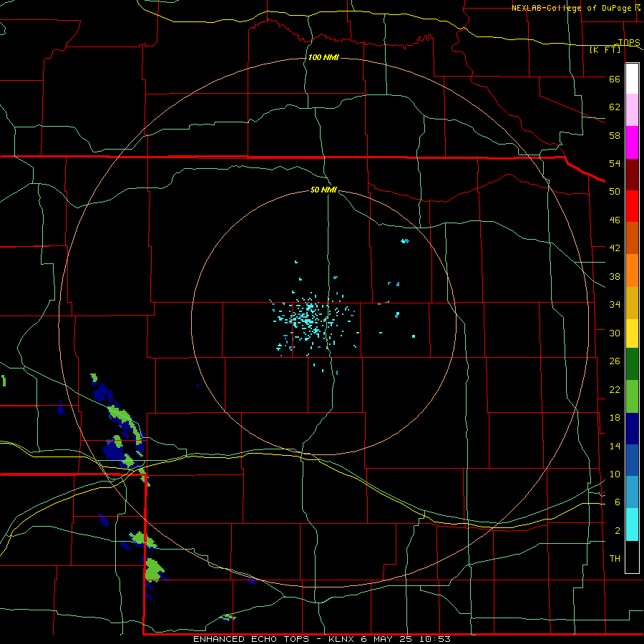Click the legend value '6'
The width and height of the screenshot is (644, 644).
(x=617, y=502)
